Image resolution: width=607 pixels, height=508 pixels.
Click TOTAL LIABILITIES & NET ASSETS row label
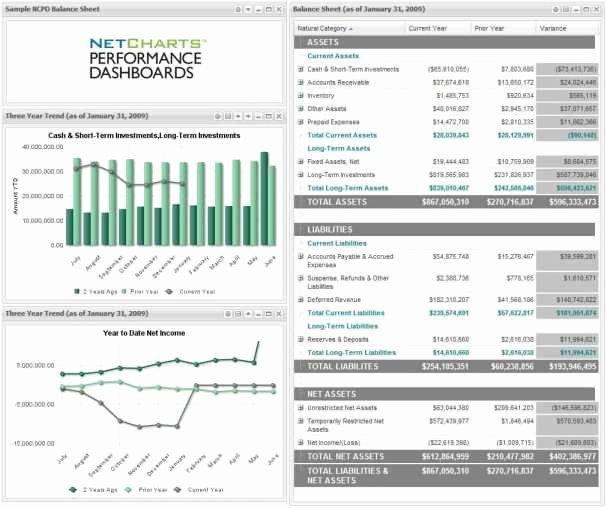[348, 475]
